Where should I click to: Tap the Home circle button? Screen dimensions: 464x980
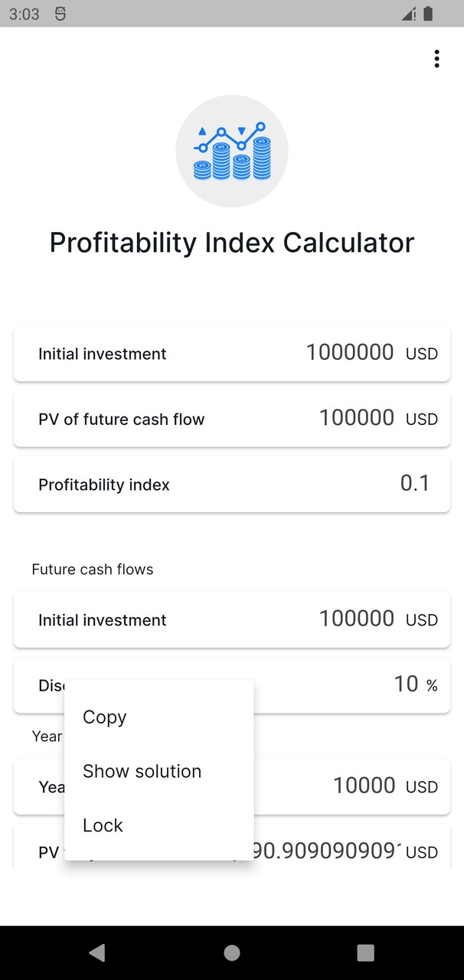[x=231, y=952]
